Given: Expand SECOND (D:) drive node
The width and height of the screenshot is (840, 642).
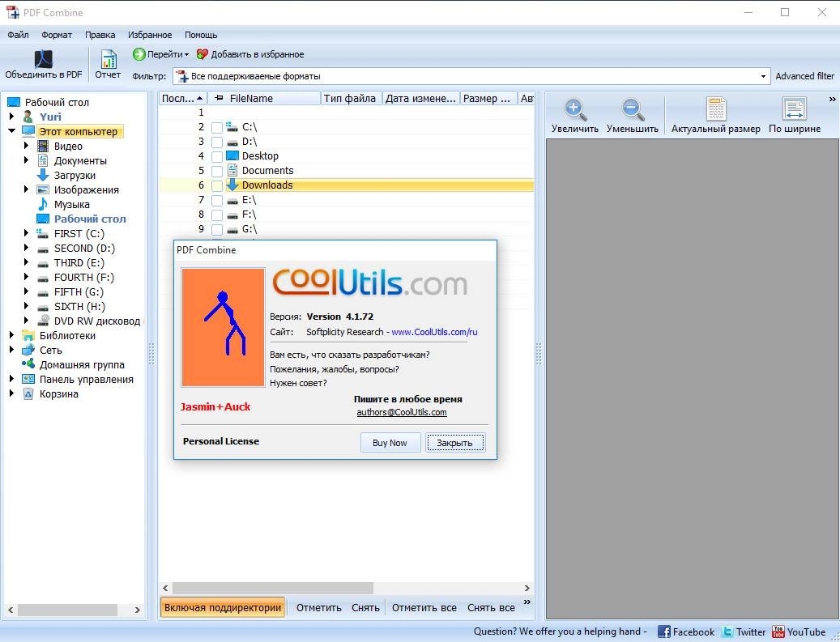Looking at the screenshot, I should [26, 248].
